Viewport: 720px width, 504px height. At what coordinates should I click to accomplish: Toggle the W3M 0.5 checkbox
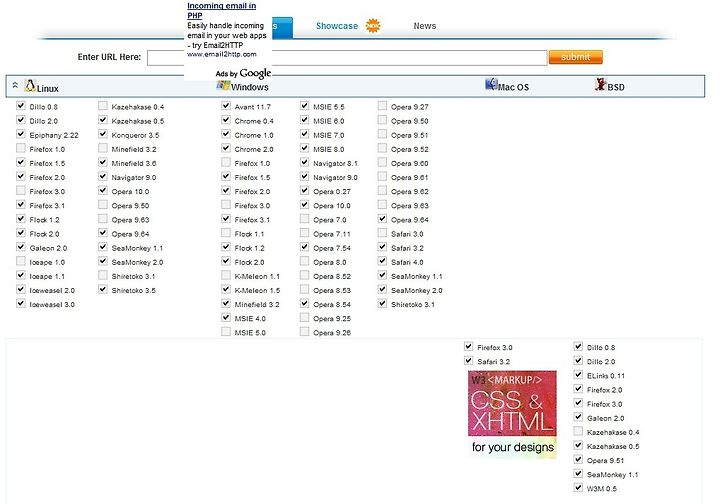pyautogui.click(x=579, y=487)
